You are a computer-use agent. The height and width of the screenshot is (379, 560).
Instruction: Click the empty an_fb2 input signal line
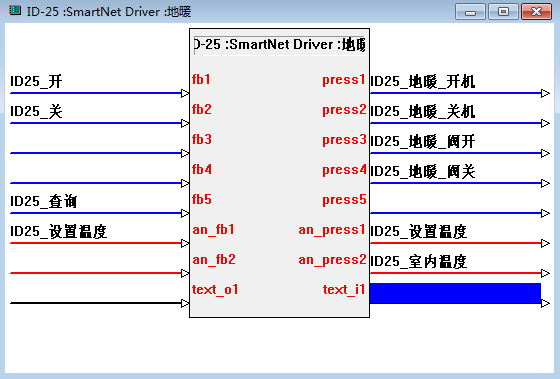tap(96, 273)
